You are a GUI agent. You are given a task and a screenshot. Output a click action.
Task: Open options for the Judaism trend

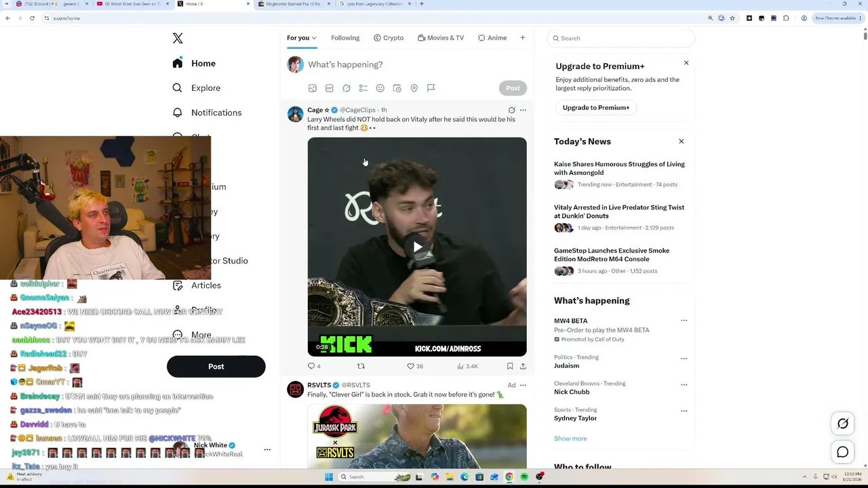click(684, 358)
